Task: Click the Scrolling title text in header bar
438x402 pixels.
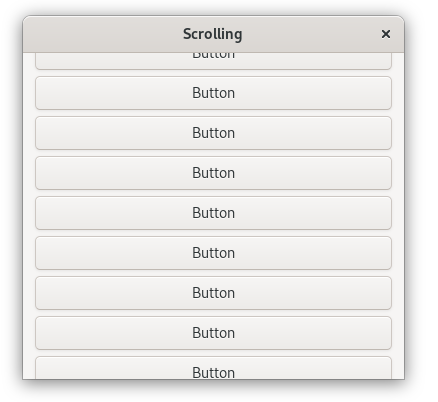Action: click(x=213, y=34)
